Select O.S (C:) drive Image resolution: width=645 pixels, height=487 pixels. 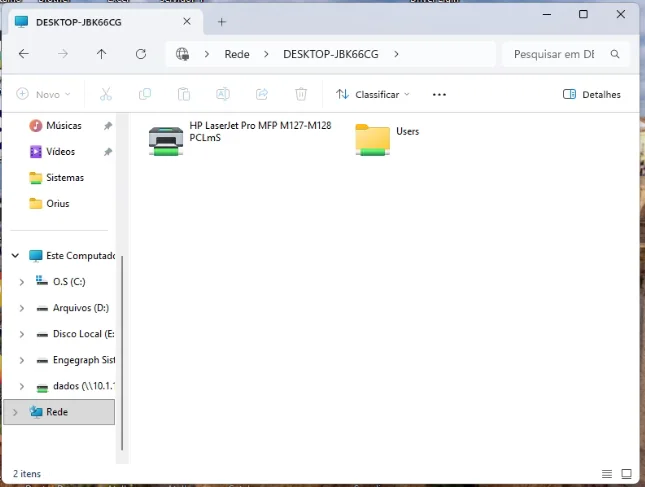(60, 282)
